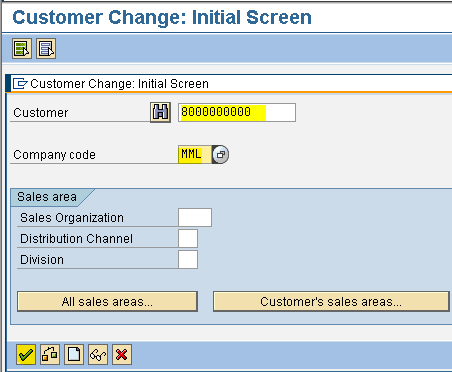Click the All sales areas... button
Screen dimensions: 452x372
click(107, 302)
